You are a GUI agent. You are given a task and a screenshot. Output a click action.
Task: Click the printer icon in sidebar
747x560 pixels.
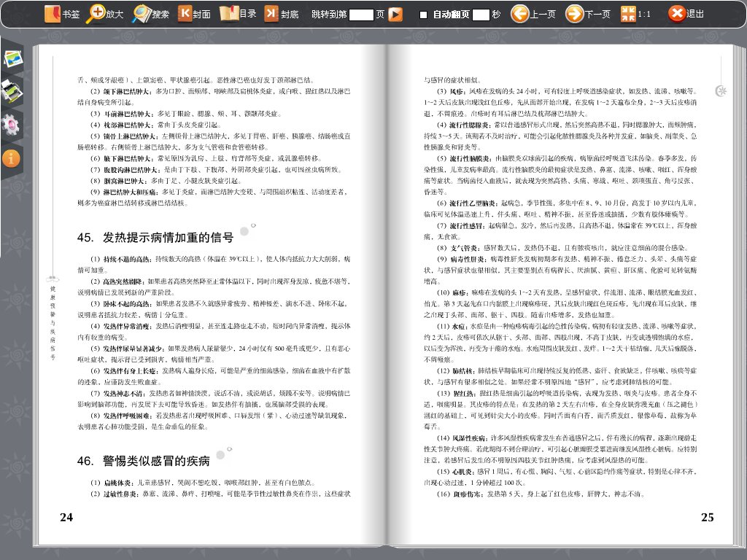(12, 91)
